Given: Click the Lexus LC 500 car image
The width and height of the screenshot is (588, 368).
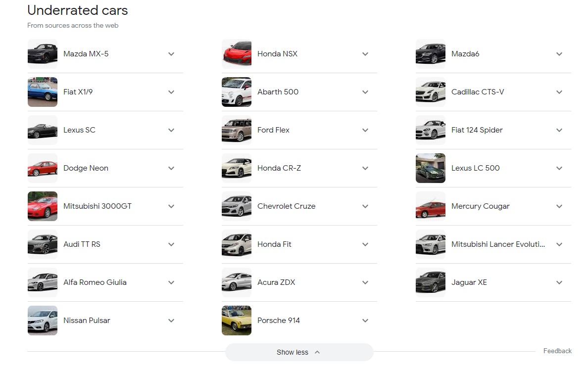Looking at the screenshot, I should 430,168.
